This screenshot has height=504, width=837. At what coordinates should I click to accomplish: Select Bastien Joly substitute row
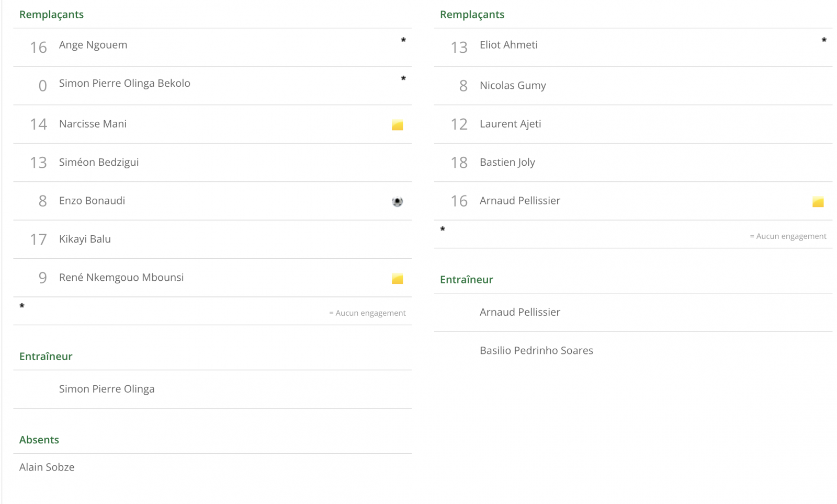pyautogui.click(x=633, y=163)
